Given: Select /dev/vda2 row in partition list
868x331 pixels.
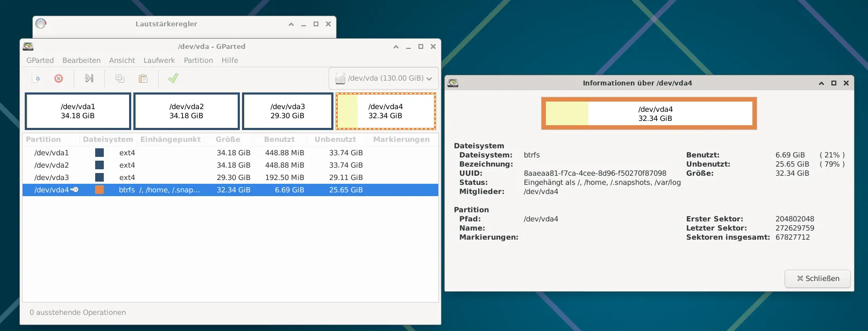Looking at the screenshot, I should (x=52, y=165).
